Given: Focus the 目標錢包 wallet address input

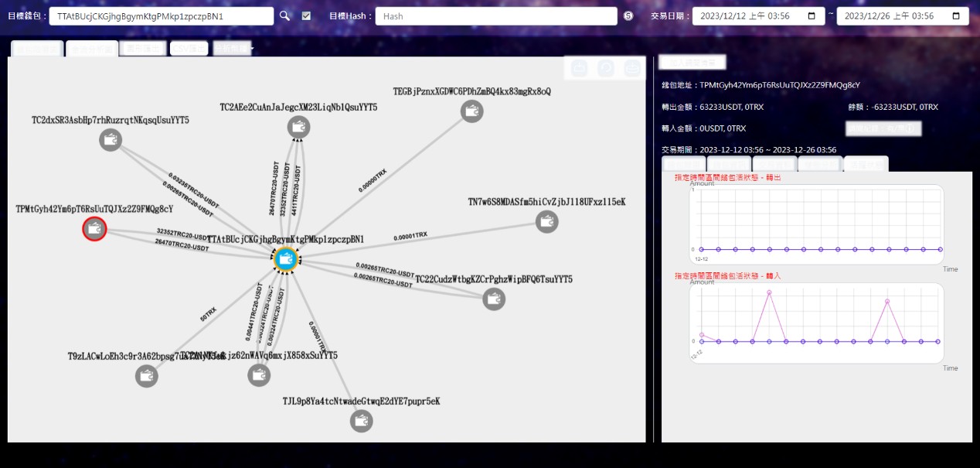Looking at the screenshot, I should pyautogui.click(x=162, y=15).
